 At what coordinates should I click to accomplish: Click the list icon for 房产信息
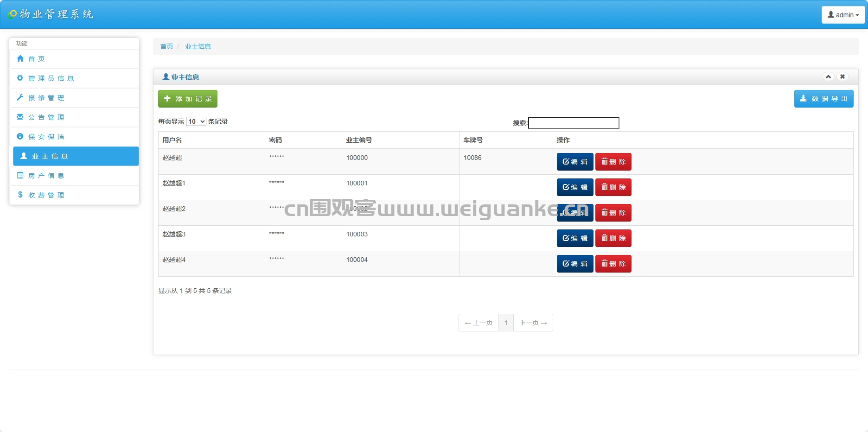20,175
